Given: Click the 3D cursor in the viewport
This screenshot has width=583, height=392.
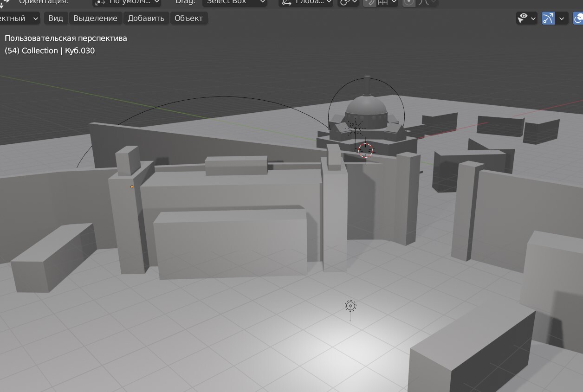Looking at the screenshot, I should (x=365, y=150).
